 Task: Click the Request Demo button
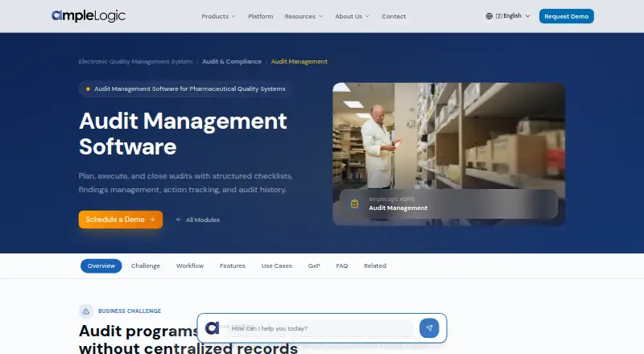click(x=566, y=16)
